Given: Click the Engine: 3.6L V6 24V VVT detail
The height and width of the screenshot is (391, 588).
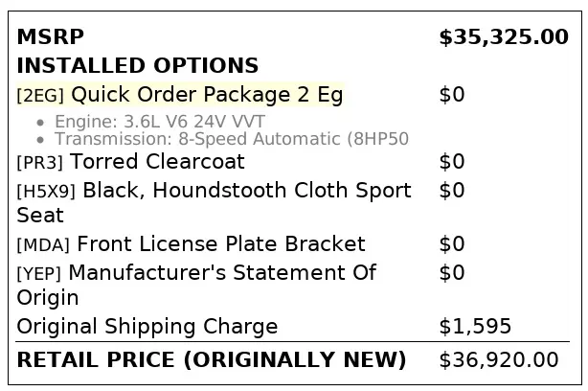Looking at the screenshot, I should pos(159,122).
